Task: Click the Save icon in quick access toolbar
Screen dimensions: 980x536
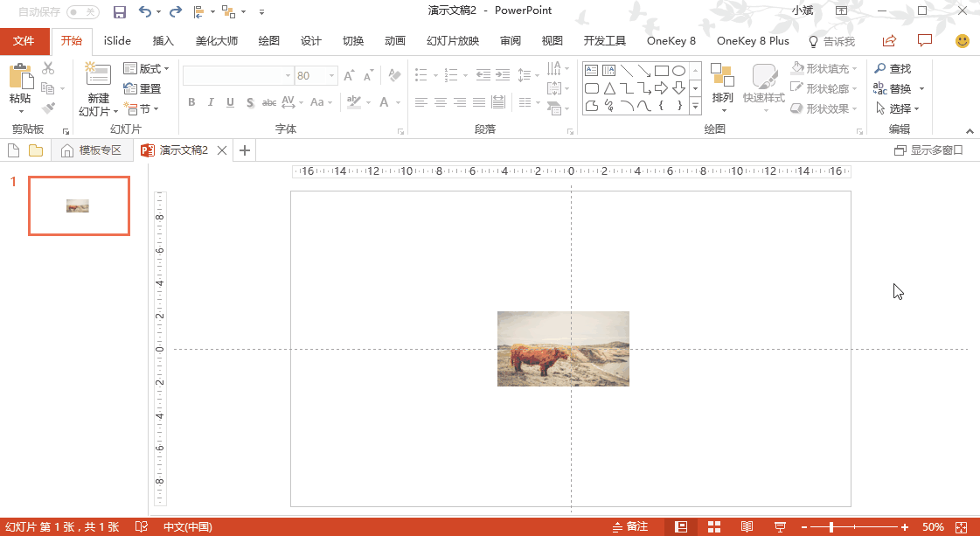Action: pyautogui.click(x=120, y=11)
